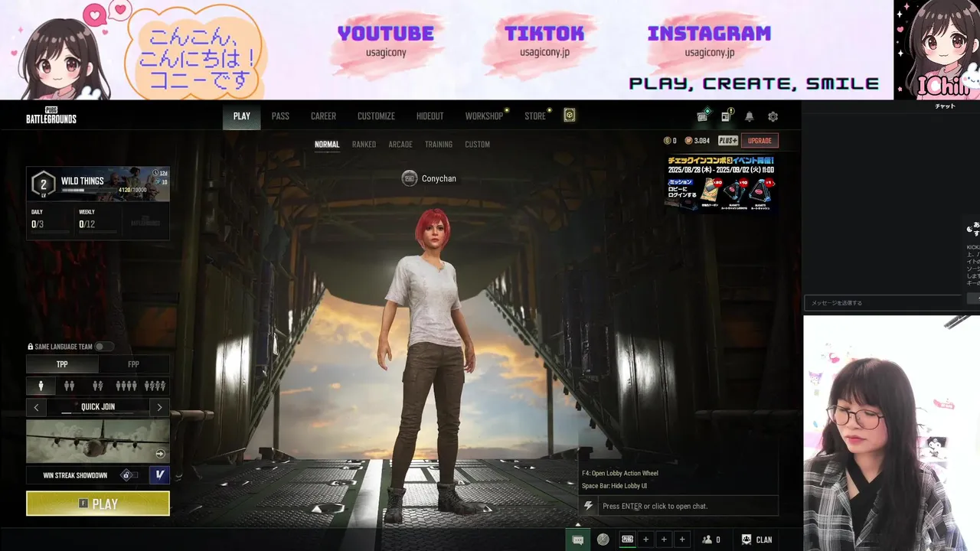
Task: Select one-man duo squad icon
Action: point(98,386)
